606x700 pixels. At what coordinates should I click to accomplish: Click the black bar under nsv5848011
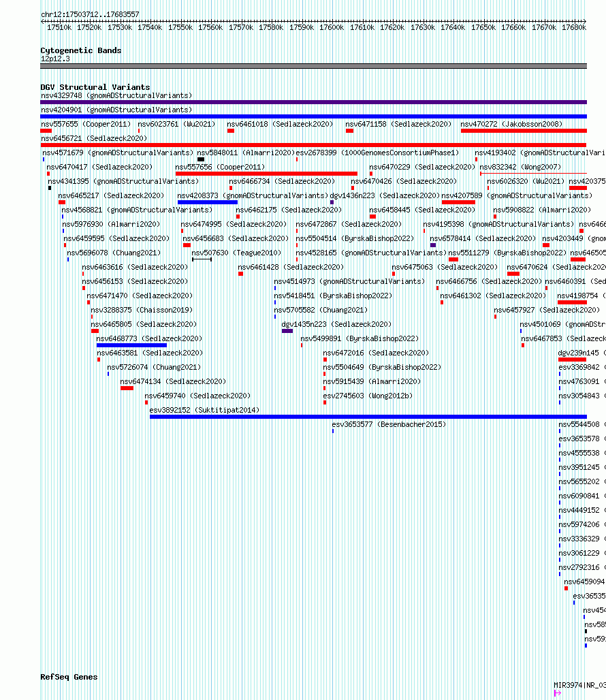point(201,159)
